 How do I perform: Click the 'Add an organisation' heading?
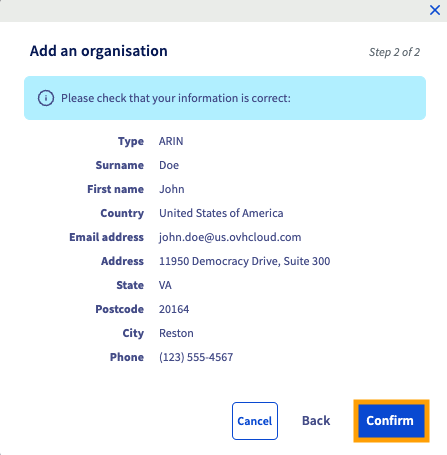[99, 51]
